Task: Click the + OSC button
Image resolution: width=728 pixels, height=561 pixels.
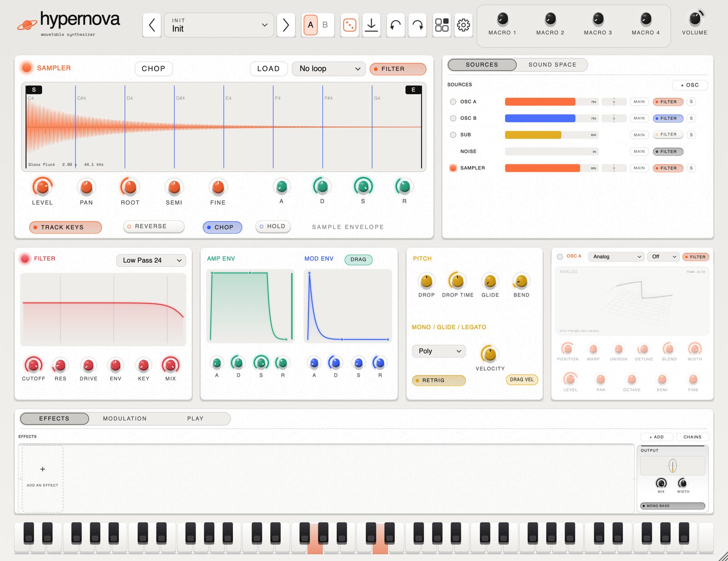Action: click(690, 85)
